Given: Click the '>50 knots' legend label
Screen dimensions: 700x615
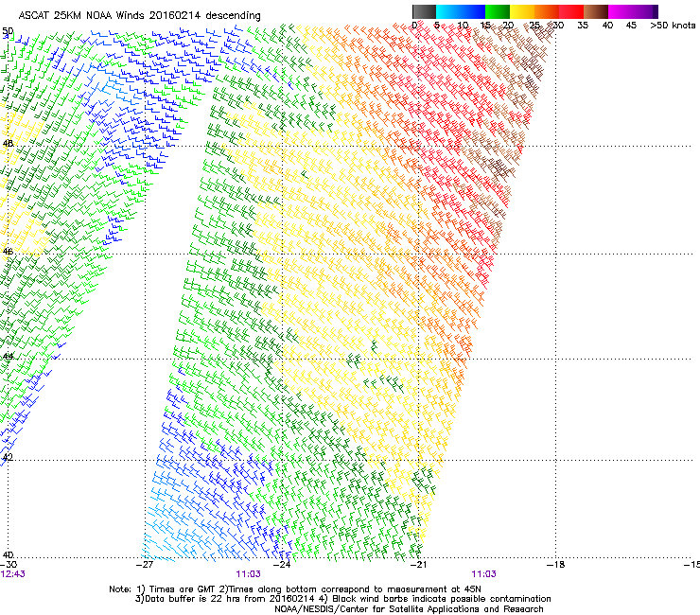Looking at the screenshot, I should (673, 26).
